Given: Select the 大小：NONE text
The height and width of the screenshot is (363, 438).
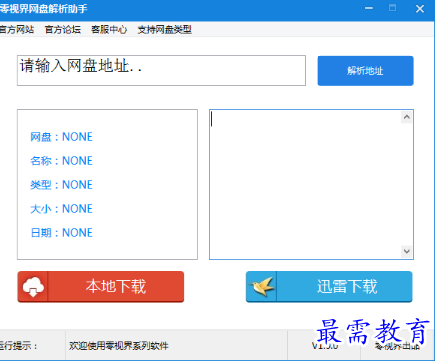Looking at the screenshot, I should click(61, 209).
